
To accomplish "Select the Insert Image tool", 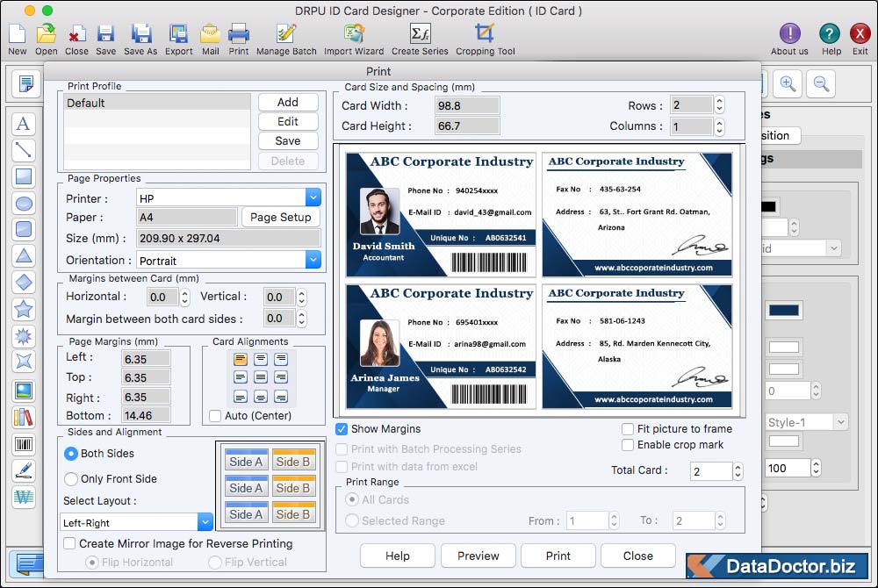I will (x=24, y=391).
